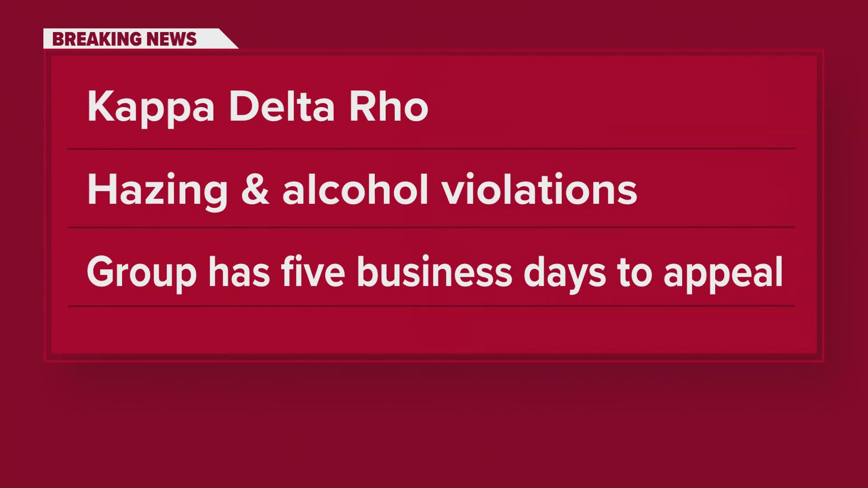868x488 pixels.
Task: Click the Hazing & alcohol violations text
Action: (362, 190)
